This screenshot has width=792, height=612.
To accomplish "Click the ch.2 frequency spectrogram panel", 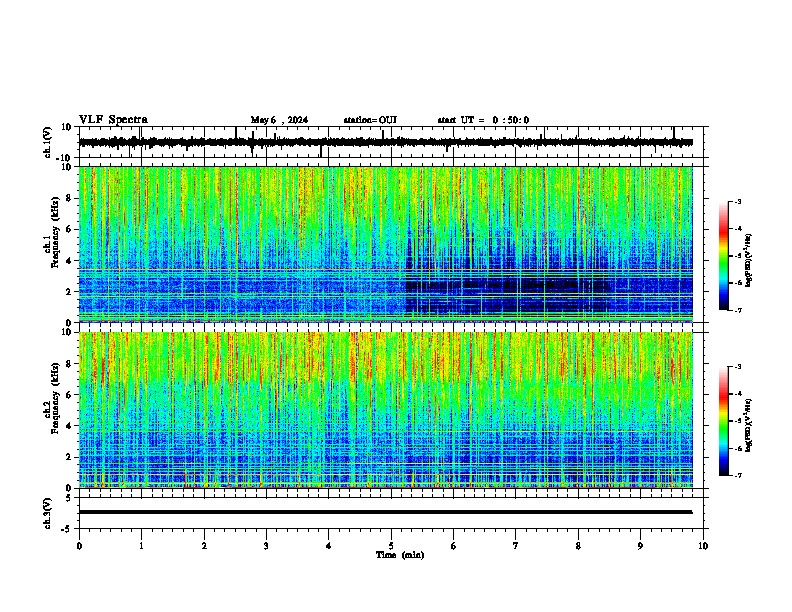I will (x=385, y=410).
